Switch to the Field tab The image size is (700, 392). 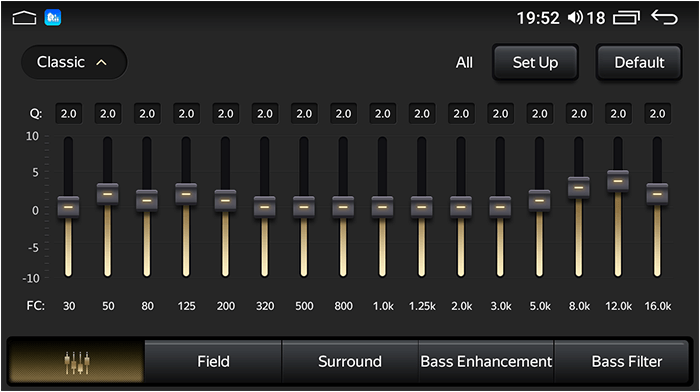pyautogui.click(x=213, y=362)
